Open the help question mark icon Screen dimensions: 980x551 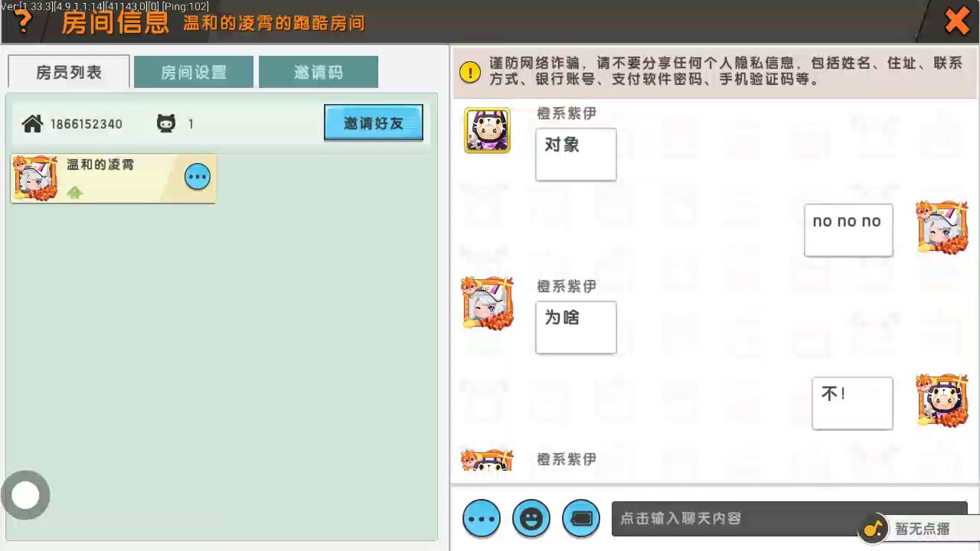click(x=24, y=22)
